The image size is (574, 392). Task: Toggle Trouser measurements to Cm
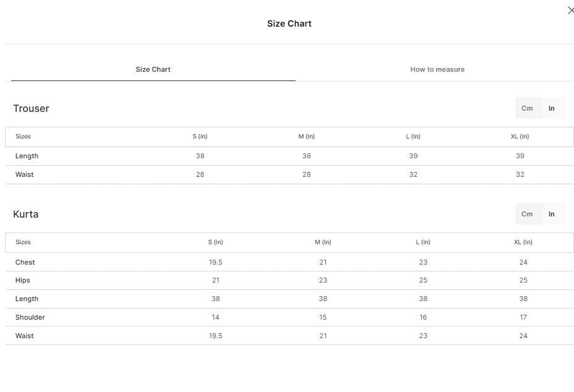click(527, 108)
